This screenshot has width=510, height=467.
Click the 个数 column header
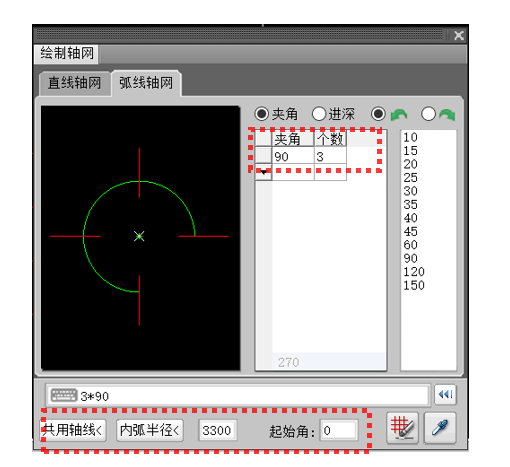(330, 139)
